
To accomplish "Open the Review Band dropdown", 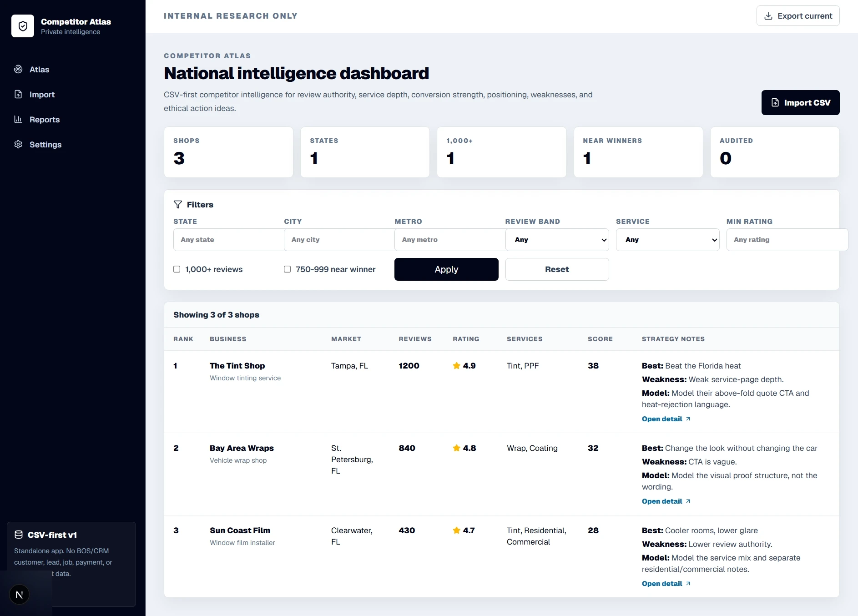I will (x=557, y=240).
